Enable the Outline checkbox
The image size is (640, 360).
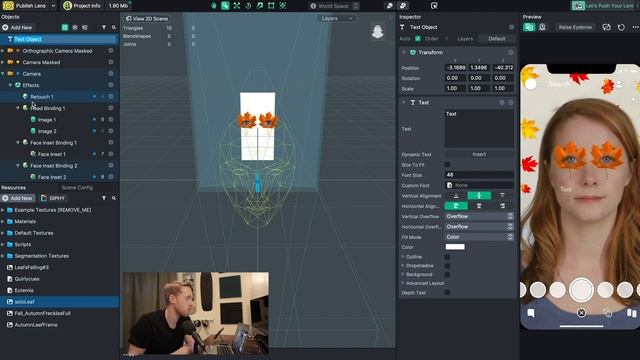tap(447, 257)
